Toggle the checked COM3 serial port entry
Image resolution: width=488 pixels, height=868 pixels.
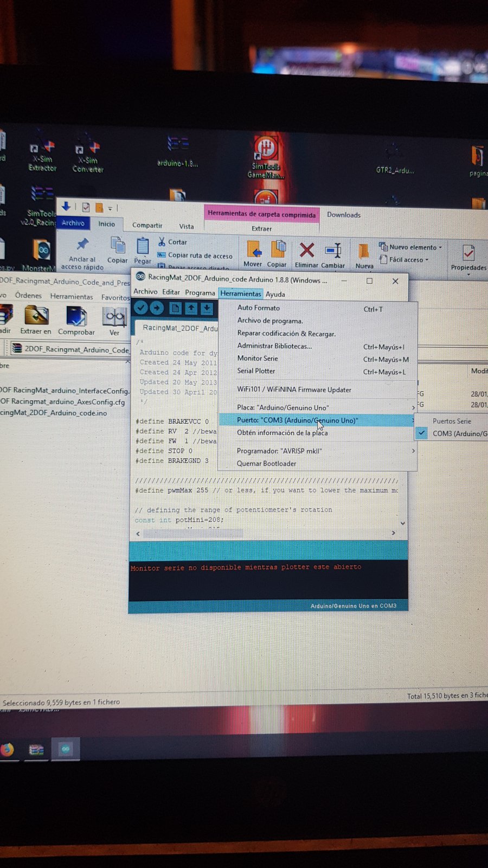[452, 433]
